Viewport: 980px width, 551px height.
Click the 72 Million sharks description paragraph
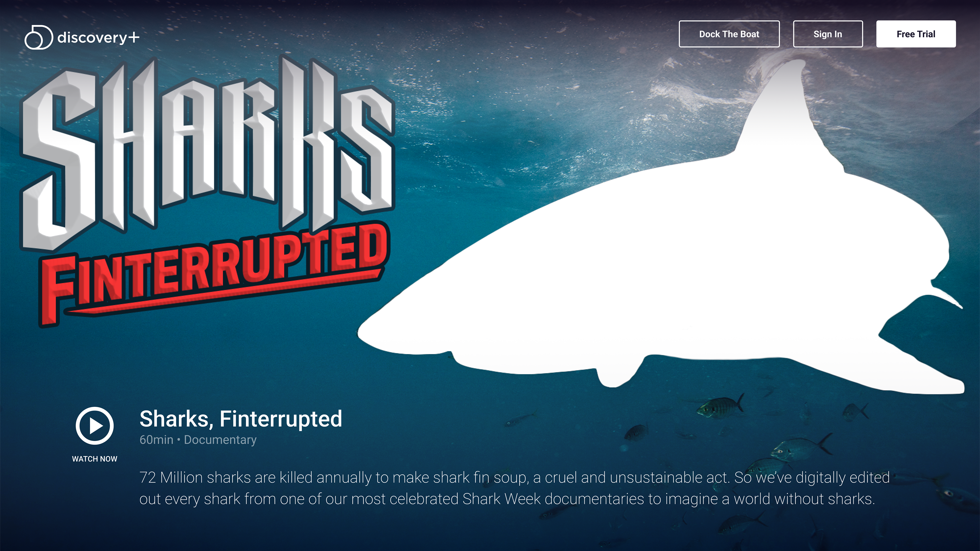pyautogui.click(x=514, y=488)
